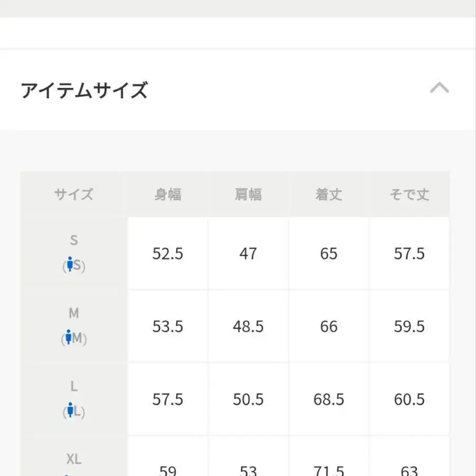Click the 52.5 body width cell
This screenshot has height=476, width=476.
point(168,254)
